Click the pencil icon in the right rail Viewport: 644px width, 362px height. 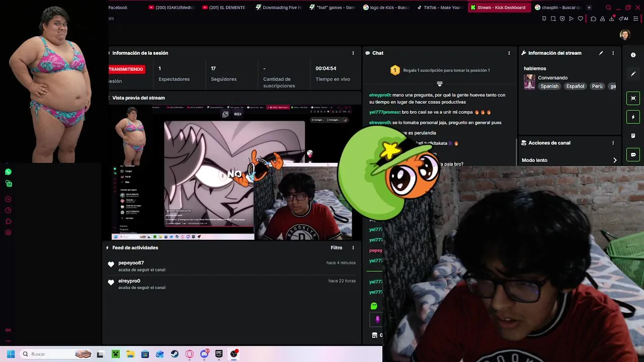(x=633, y=74)
